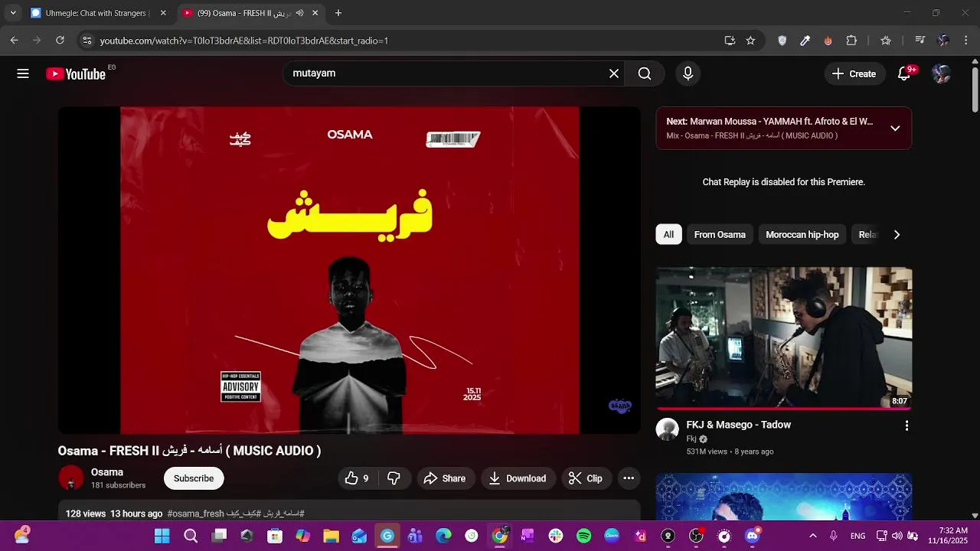Viewport: 980px width, 551px height.
Task: Subscribe to the Osama channel
Action: [x=194, y=478]
